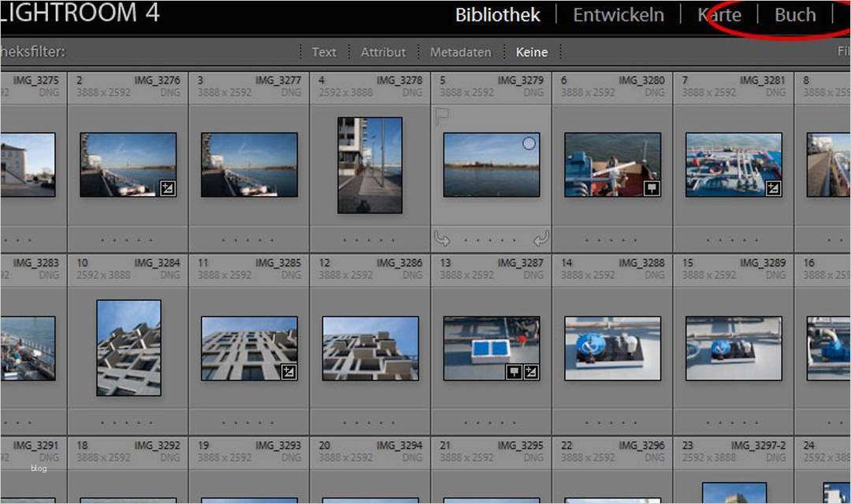Rotate IMG_3279 left with arrow icon
Viewport: 851px width, 504px height.
click(x=442, y=238)
